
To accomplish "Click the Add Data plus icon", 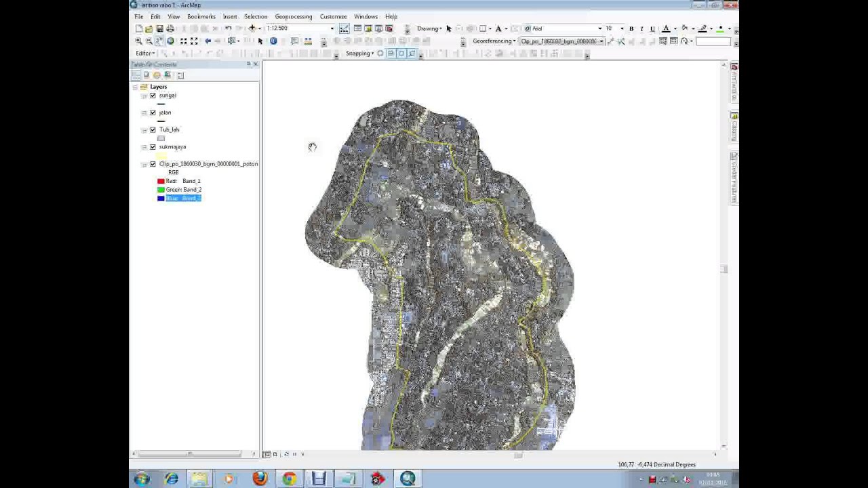I will [252, 28].
